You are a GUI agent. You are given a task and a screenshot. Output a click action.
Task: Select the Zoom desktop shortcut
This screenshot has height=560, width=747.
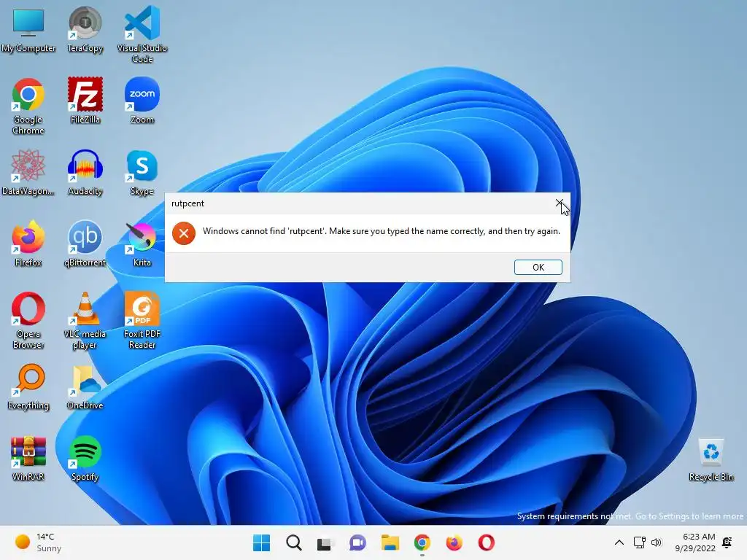click(x=142, y=101)
